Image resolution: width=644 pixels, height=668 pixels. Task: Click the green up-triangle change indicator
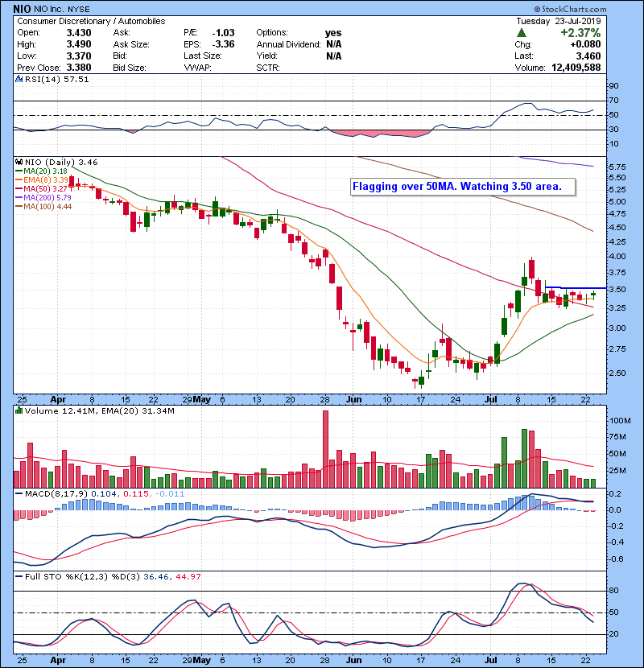pyautogui.click(x=522, y=33)
